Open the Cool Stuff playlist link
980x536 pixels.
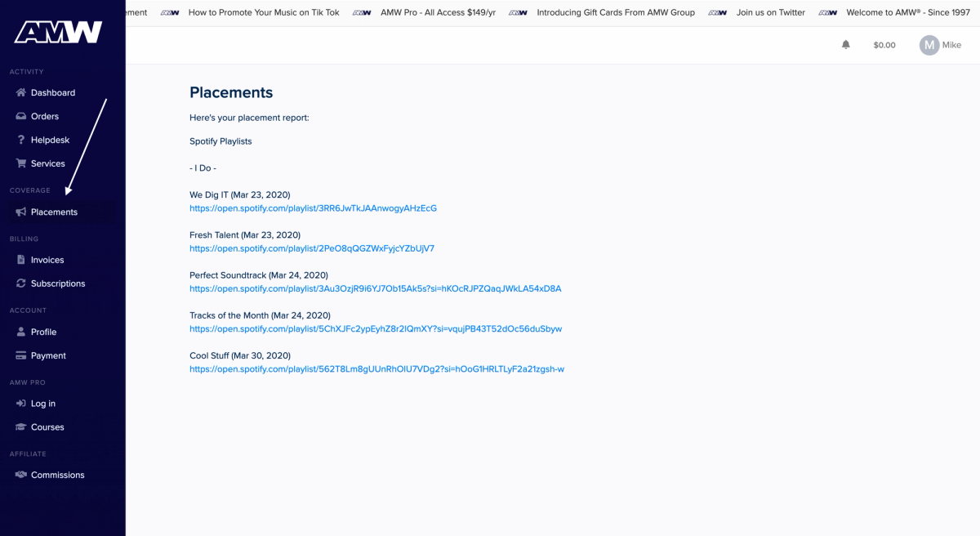[376, 368]
